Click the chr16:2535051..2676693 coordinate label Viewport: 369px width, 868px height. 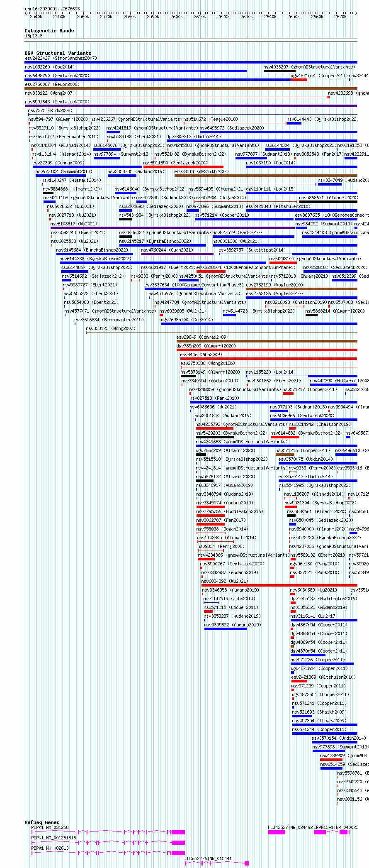(x=52, y=9)
